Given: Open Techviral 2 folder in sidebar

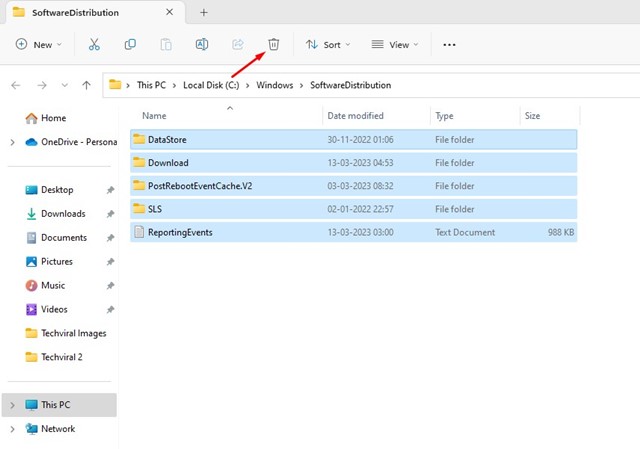Looking at the screenshot, I should (x=53, y=357).
